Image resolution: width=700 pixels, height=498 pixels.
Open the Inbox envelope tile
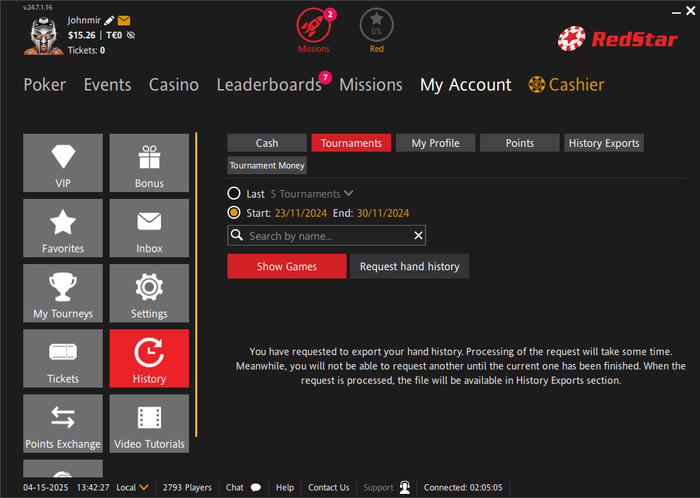tap(149, 228)
